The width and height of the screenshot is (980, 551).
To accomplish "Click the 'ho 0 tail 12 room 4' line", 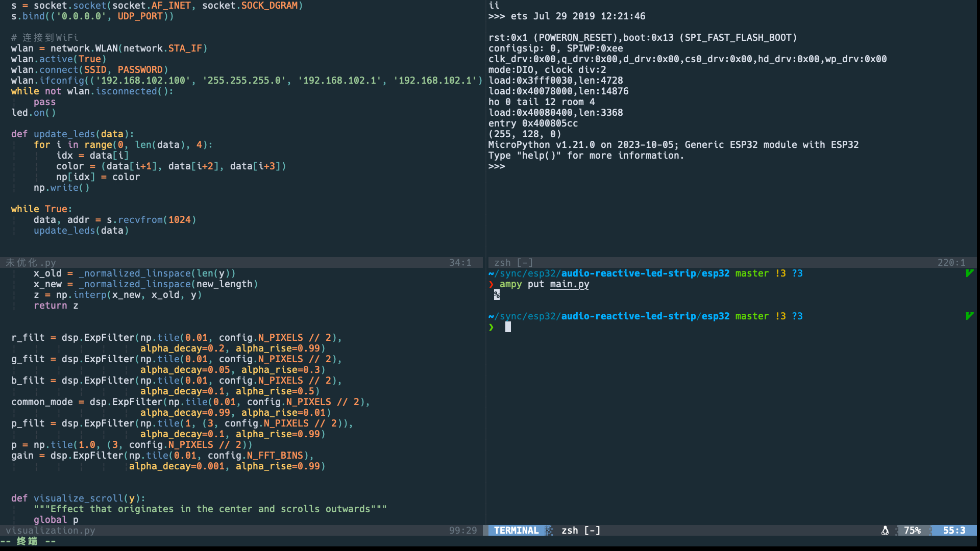I will (542, 102).
